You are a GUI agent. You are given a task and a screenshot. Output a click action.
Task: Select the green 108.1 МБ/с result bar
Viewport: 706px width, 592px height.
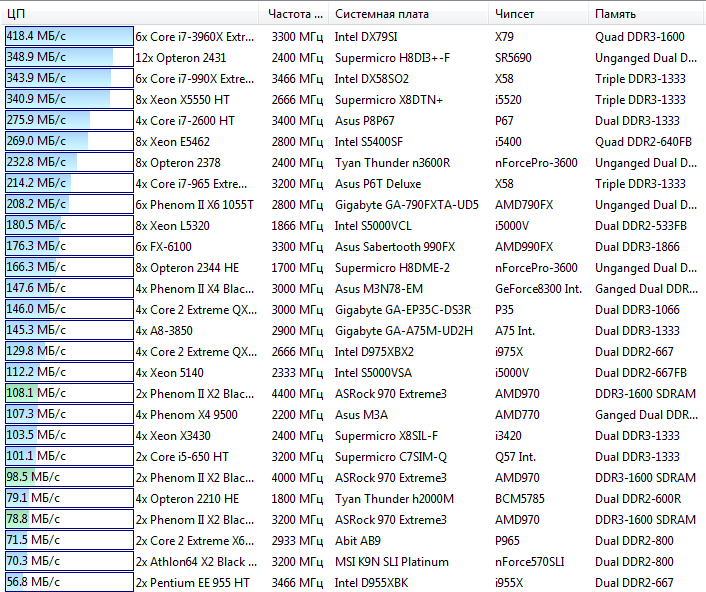point(69,393)
